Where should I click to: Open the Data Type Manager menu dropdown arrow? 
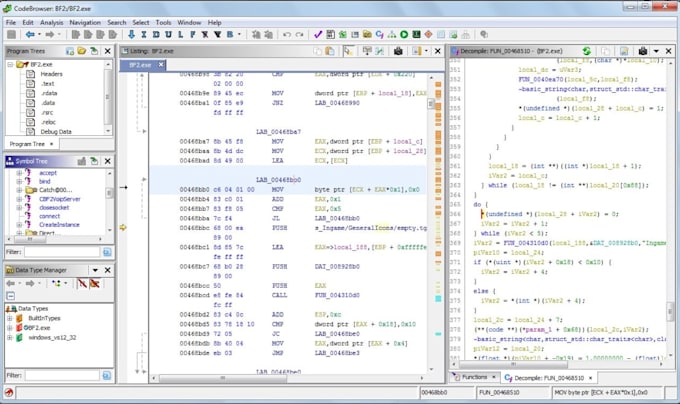click(95, 270)
